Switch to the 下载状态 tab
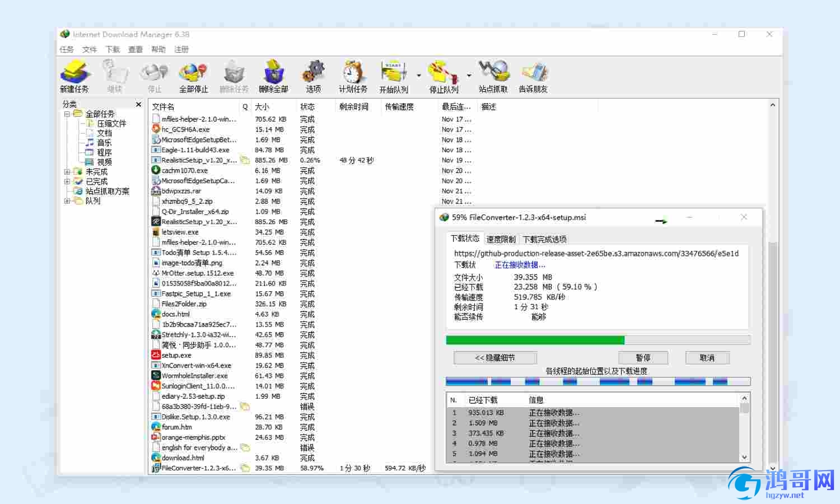Screen dimensions: 840x504 point(465,239)
